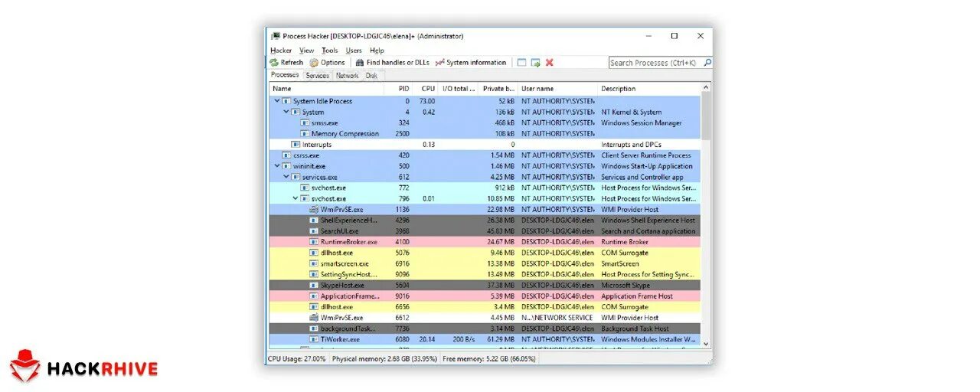Click the SettingSyncHost process icon
Screen dimensions: 980x392
pos(314,274)
